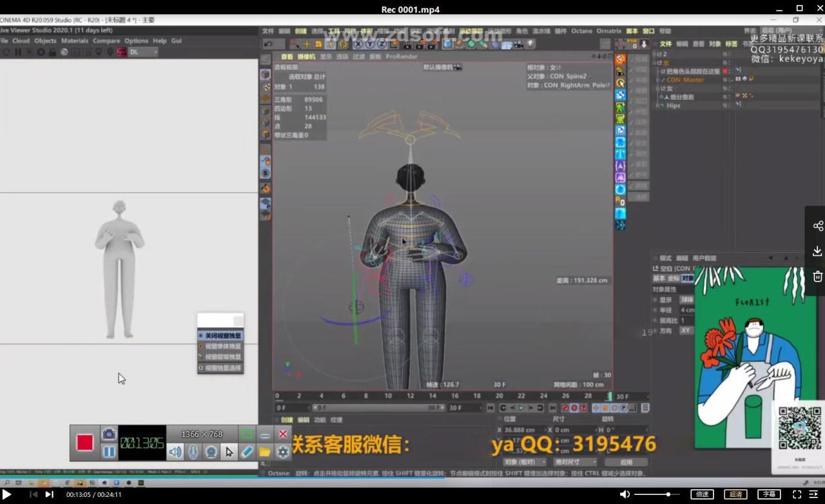Open the Octane menu
Viewport: 825px width, 504px height.
(x=581, y=31)
